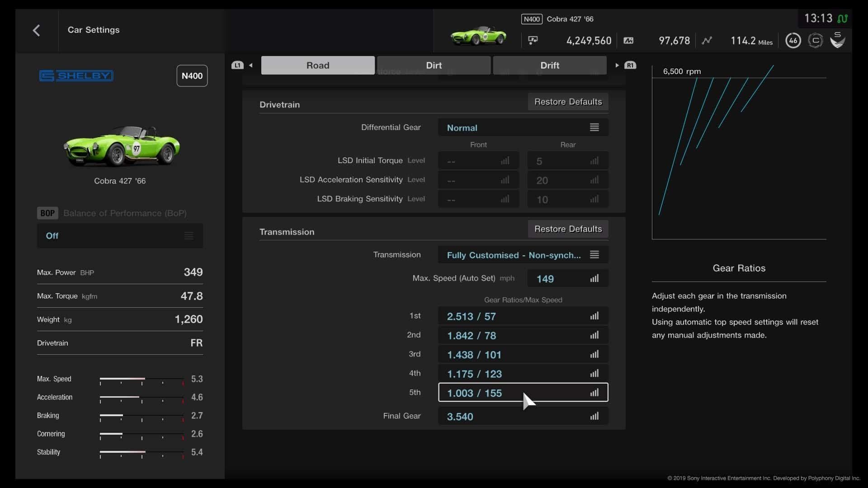Click the level 46 circle badge
Screen dimensions: 868x488
tap(793, 41)
